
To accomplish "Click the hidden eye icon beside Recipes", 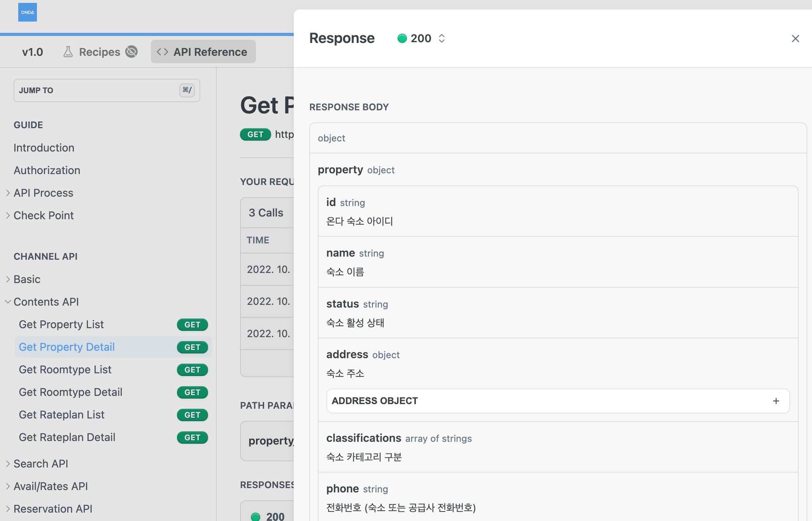I will pos(132,52).
